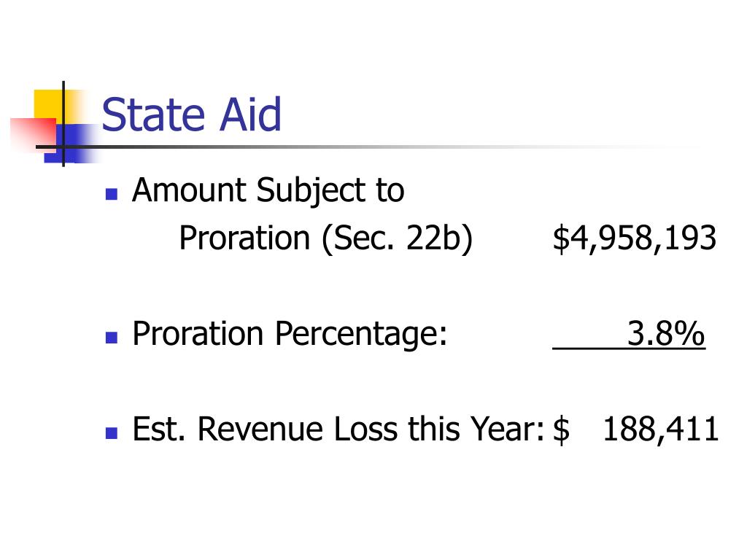
Task: Click the Proration Percentage: label
Action: click(290, 334)
